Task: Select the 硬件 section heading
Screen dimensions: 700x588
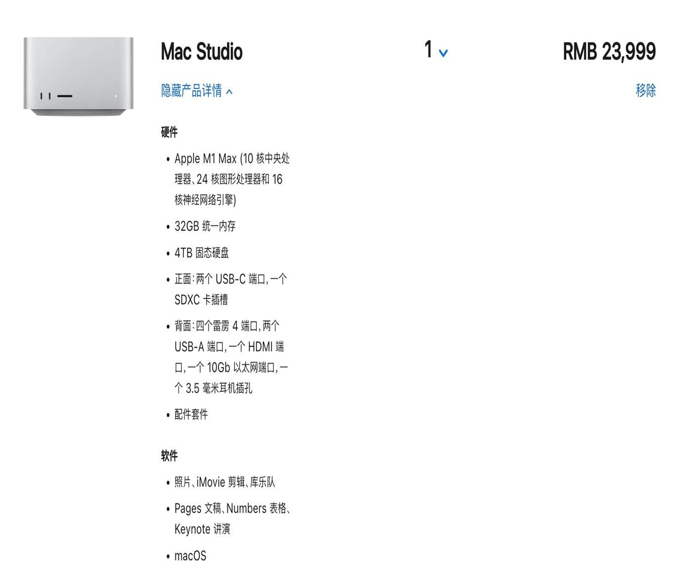Action: point(169,132)
